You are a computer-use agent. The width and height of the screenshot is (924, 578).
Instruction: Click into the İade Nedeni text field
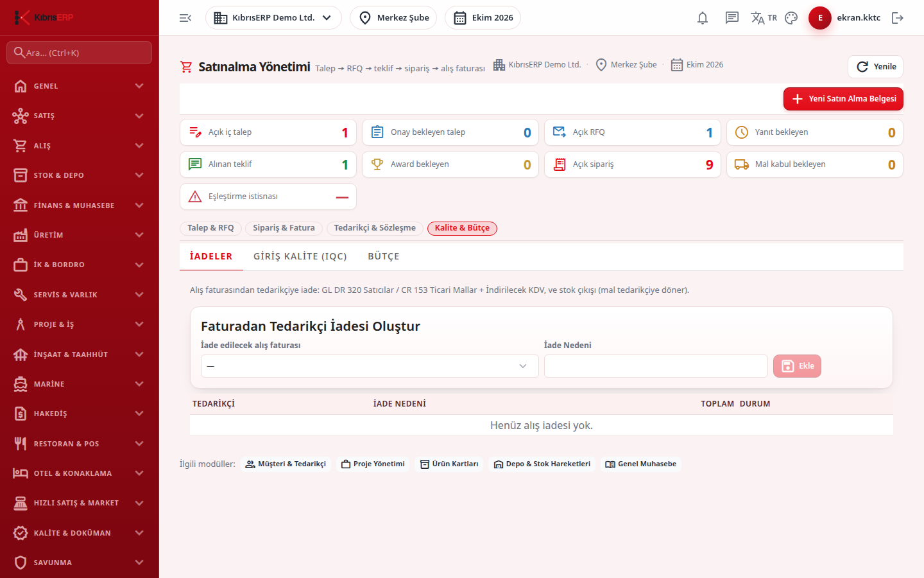656,366
